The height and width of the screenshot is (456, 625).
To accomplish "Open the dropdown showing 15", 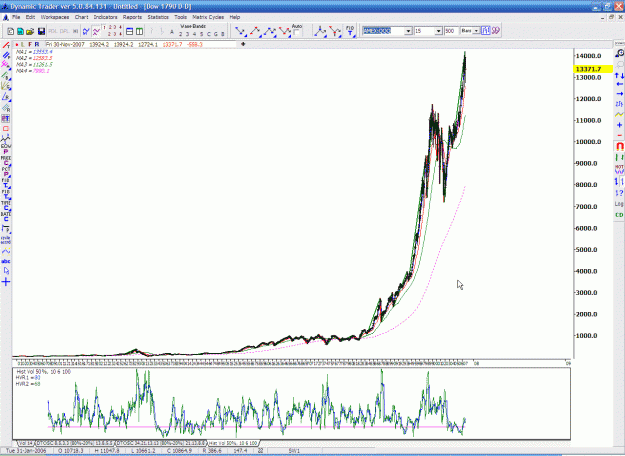I will coord(438,31).
